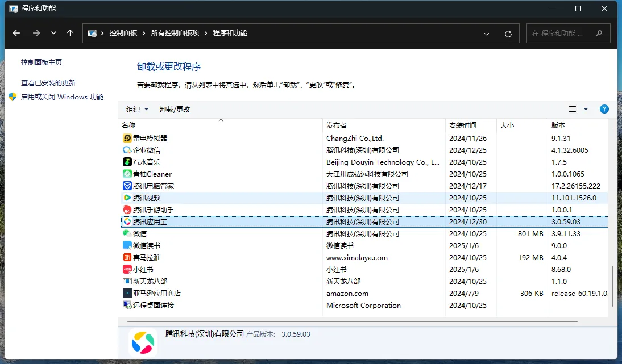The height and width of the screenshot is (364, 622).
Task: Click the refresh icon in address bar
Action: tap(508, 34)
